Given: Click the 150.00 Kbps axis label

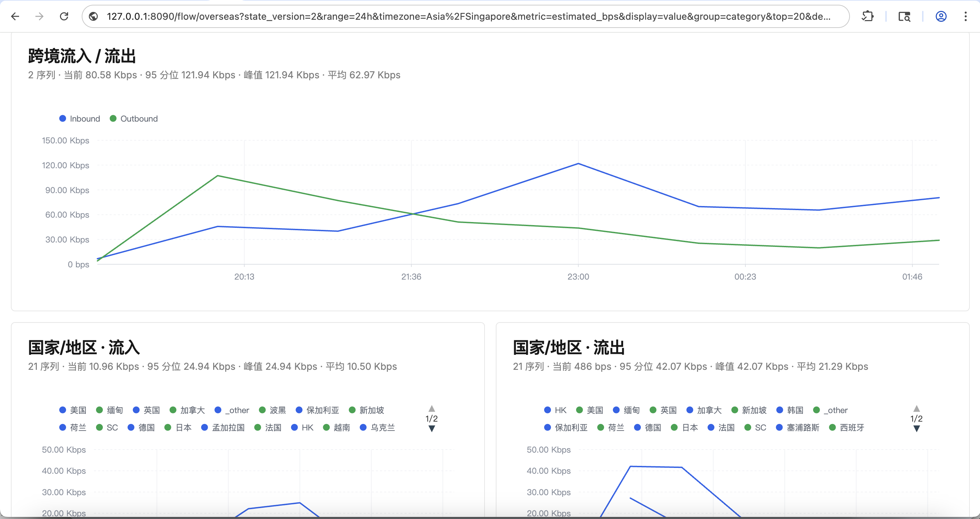Looking at the screenshot, I should (x=65, y=140).
